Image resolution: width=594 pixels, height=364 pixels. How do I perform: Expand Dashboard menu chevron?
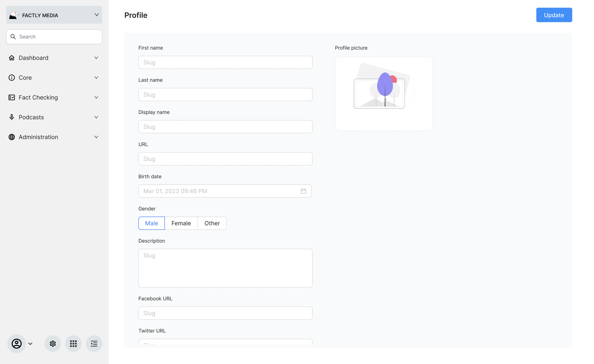pyautogui.click(x=96, y=58)
